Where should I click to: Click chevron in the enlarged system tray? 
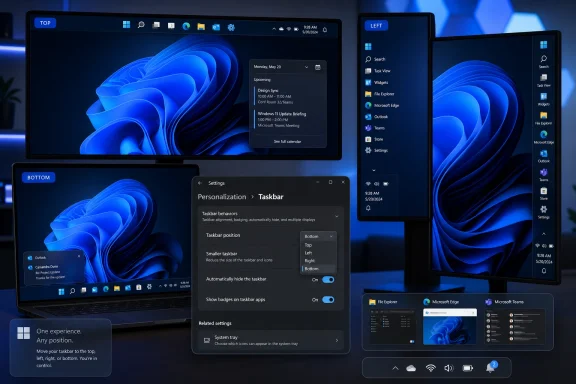pos(395,368)
